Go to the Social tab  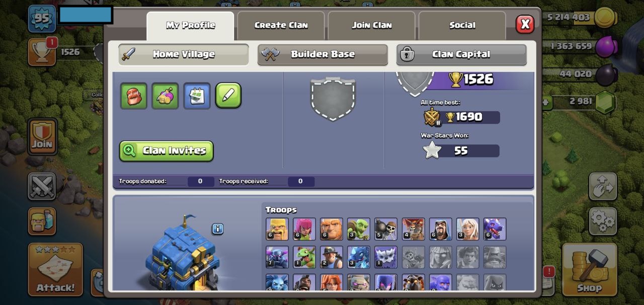click(x=462, y=25)
